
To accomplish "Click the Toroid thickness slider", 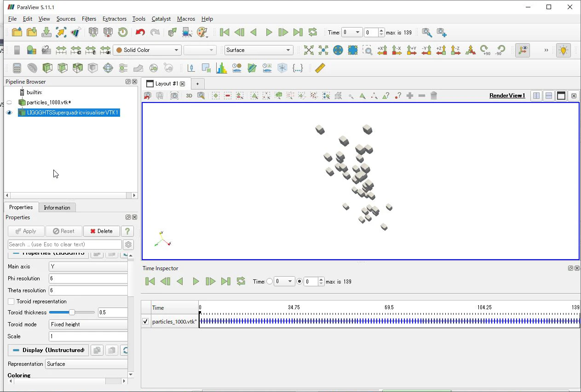I will click(x=72, y=312).
